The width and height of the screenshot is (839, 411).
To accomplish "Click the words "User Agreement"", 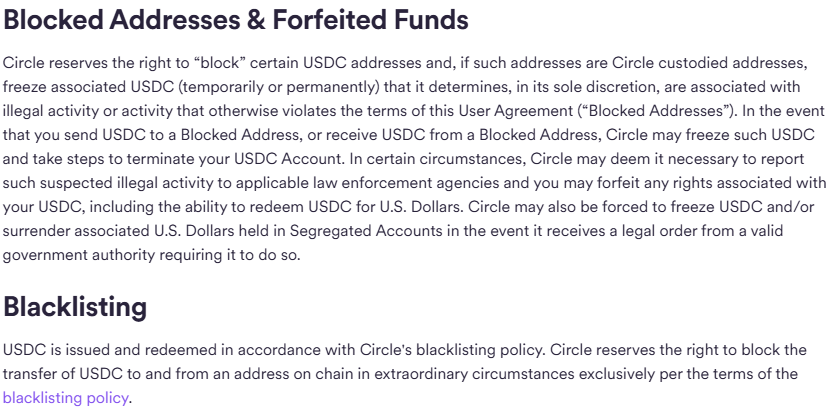I will pyautogui.click(x=516, y=111).
